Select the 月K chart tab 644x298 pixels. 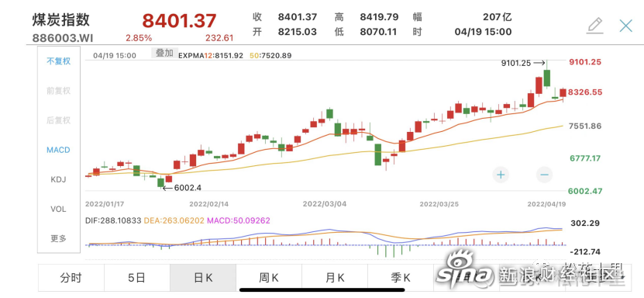click(335, 278)
